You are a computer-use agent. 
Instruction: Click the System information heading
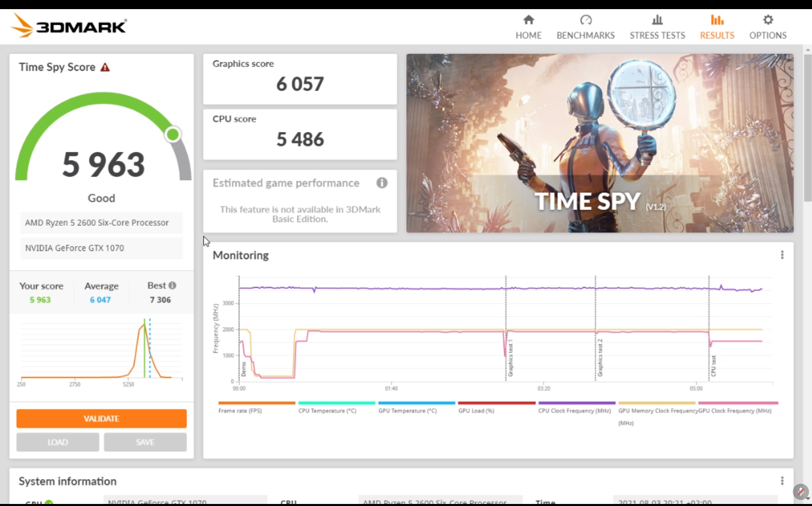click(68, 481)
